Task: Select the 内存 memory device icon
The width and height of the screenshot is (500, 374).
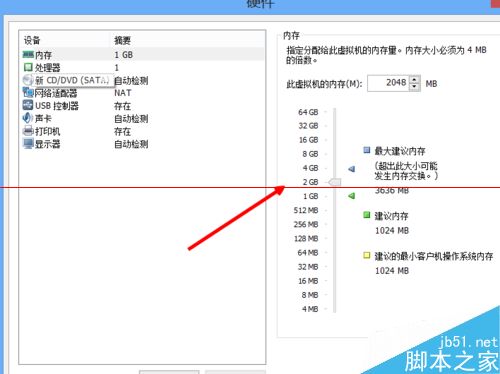Action: pos(28,54)
